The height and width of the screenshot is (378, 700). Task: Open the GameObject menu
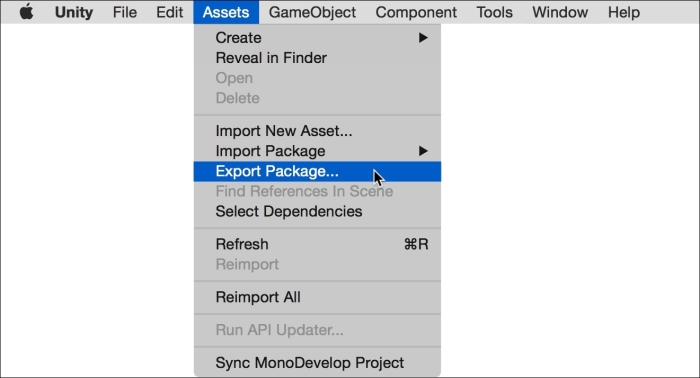click(x=312, y=12)
